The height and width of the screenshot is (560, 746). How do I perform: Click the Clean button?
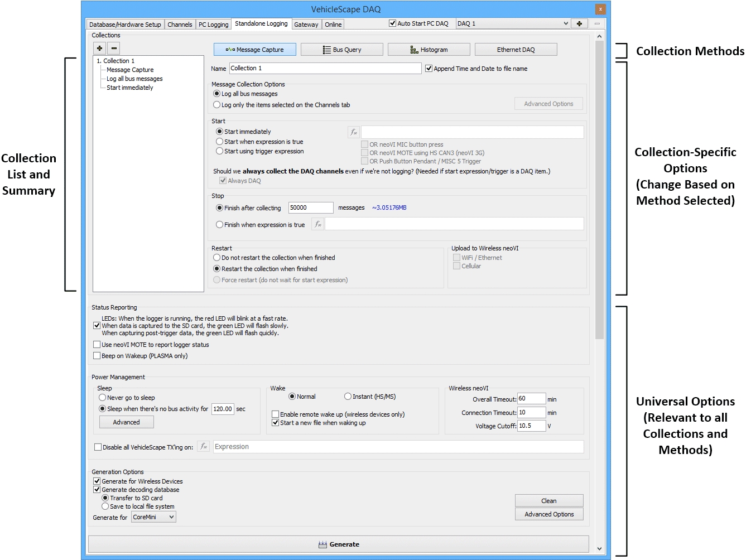[x=548, y=501]
